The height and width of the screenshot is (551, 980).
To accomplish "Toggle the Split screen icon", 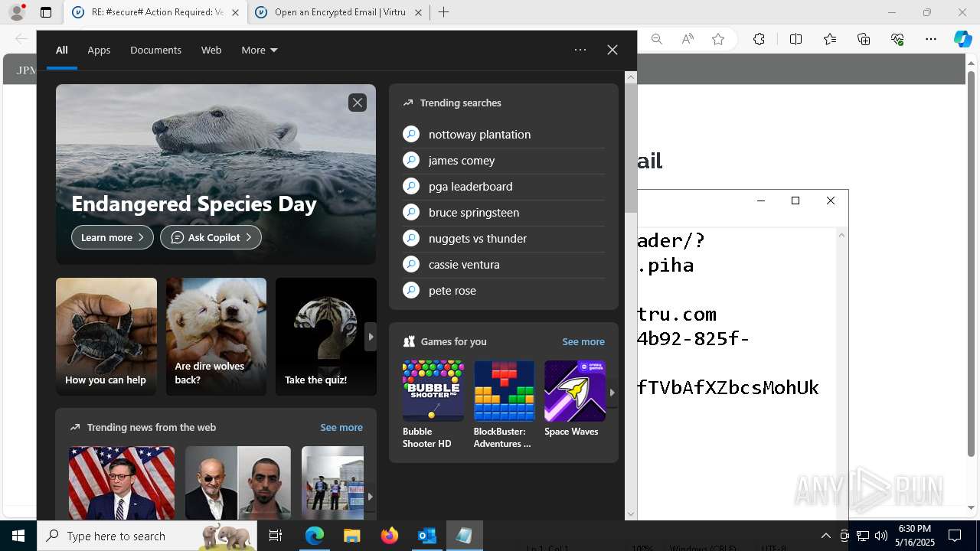I will coord(795,39).
